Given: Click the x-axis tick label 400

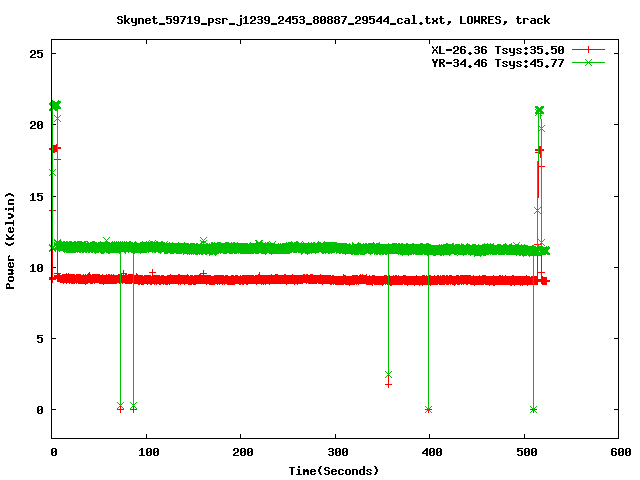Looking at the screenshot, I should point(431,452).
